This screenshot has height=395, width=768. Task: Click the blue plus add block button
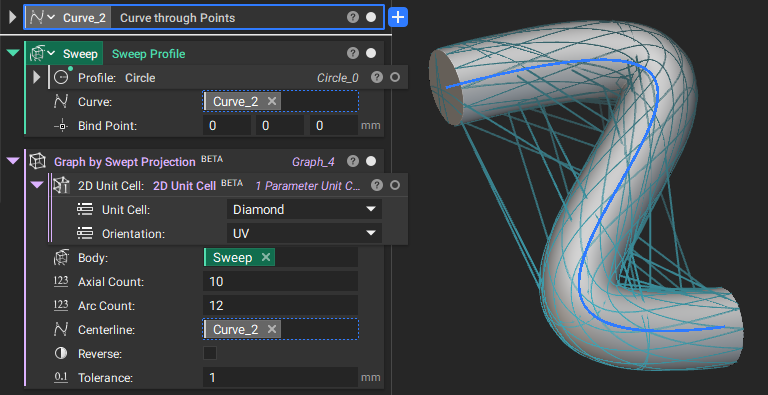(398, 18)
